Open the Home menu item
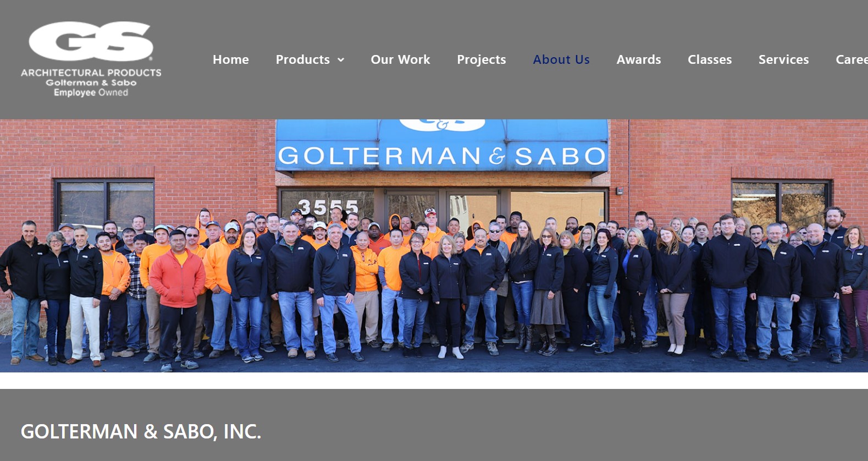 click(231, 59)
